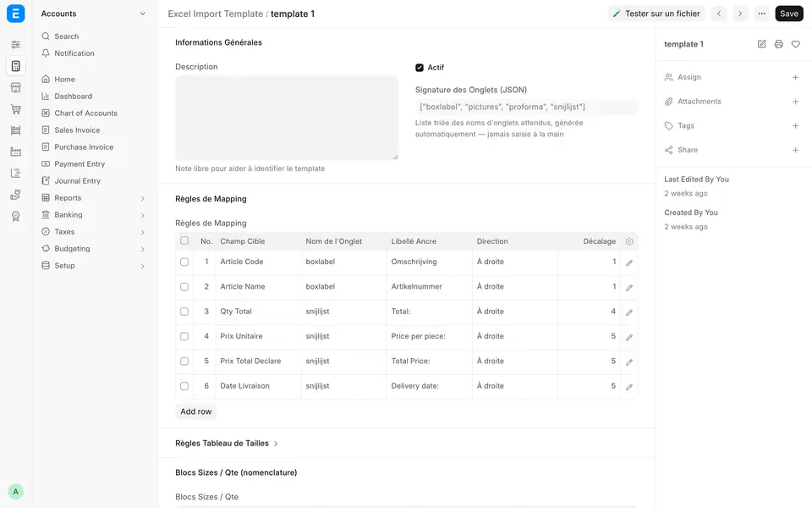Open the user avatar A
Image resolution: width=812 pixels, height=508 pixels.
coord(15,491)
